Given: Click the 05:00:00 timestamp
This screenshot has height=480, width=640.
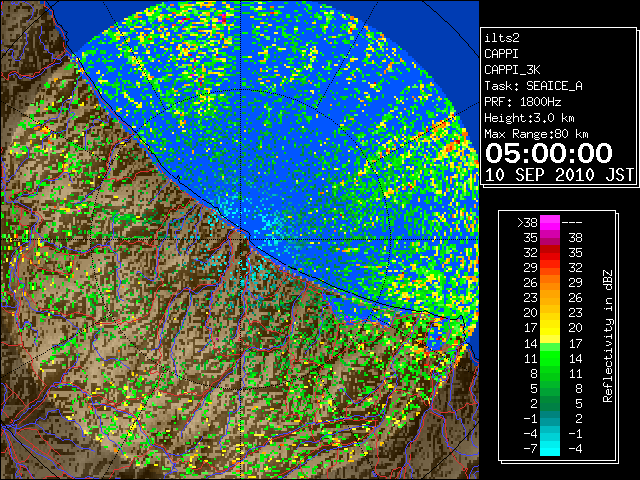Looking at the screenshot, I should [549, 153].
